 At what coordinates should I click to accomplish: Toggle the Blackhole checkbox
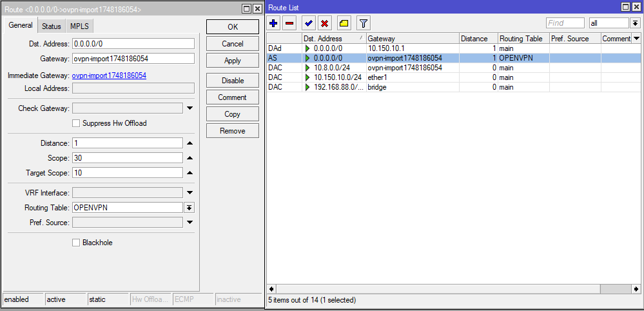click(x=76, y=243)
